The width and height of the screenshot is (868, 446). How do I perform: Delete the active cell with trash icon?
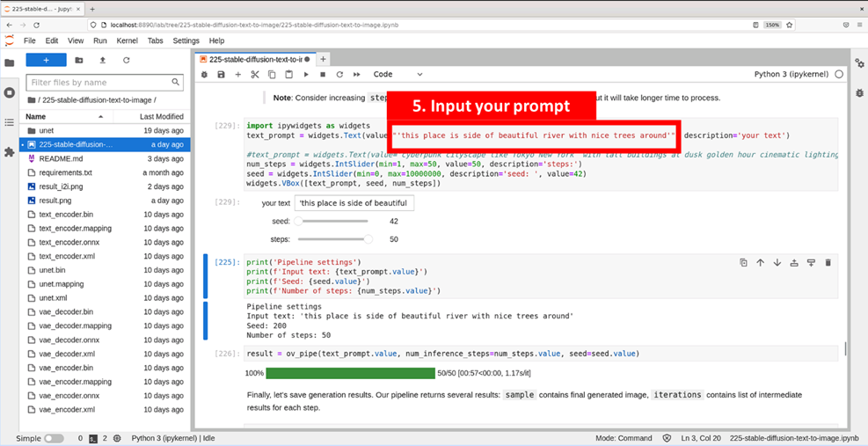tap(828, 263)
